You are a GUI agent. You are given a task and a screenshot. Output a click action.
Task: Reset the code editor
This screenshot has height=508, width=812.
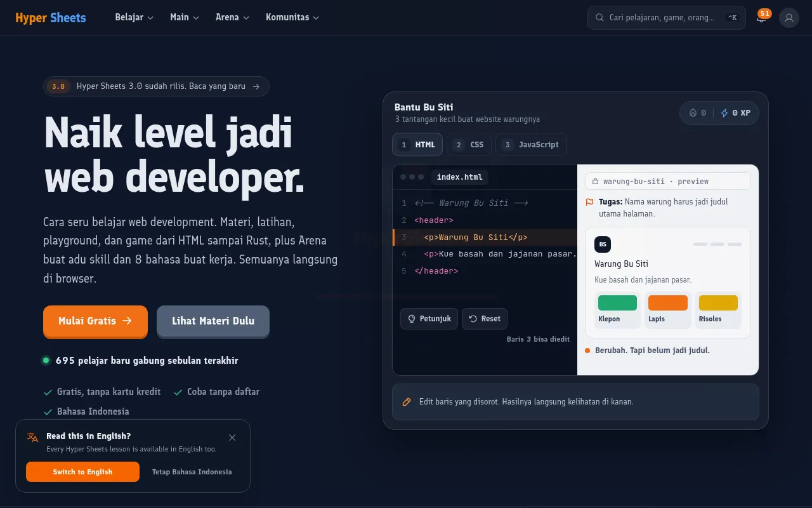pos(485,319)
